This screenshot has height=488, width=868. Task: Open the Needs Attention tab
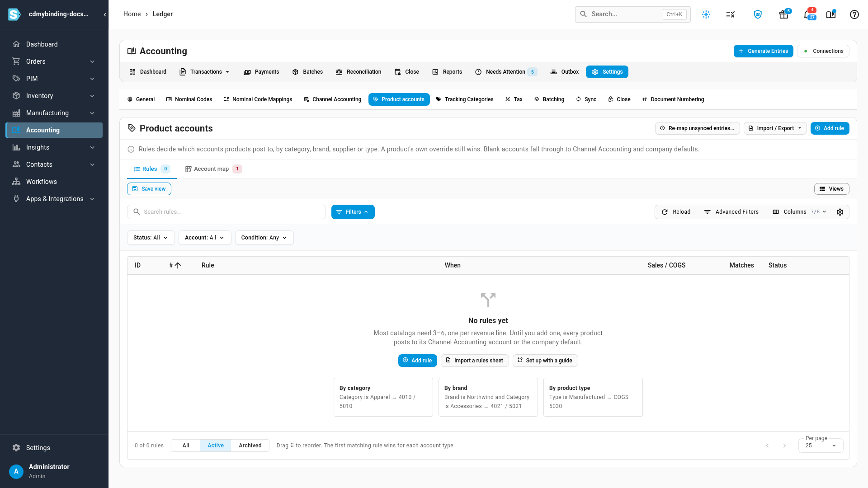[506, 72]
